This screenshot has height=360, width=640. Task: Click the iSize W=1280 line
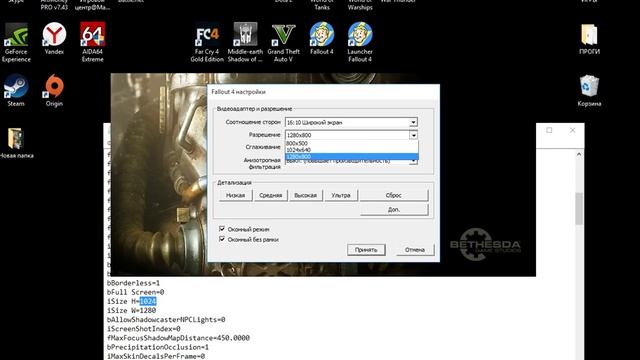click(131, 311)
